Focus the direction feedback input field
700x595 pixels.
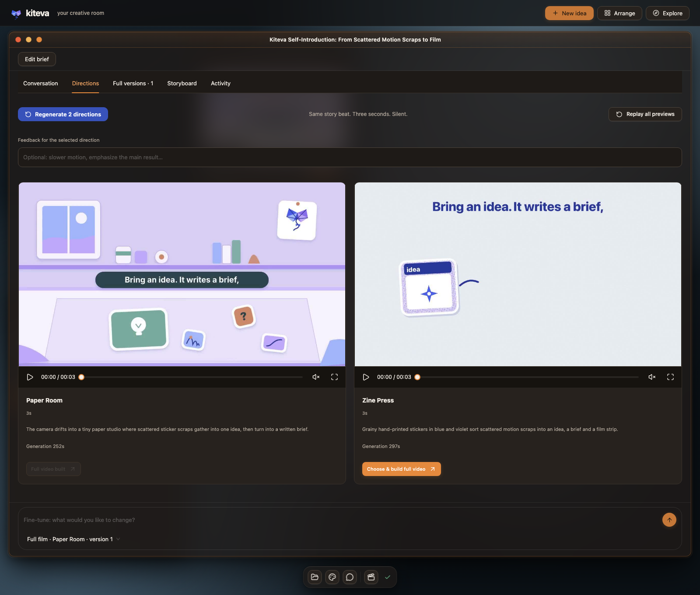click(x=350, y=157)
